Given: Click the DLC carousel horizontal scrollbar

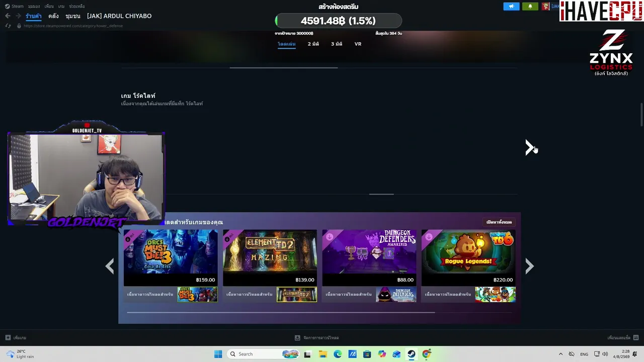Looking at the screenshot, I should (281, 313).
